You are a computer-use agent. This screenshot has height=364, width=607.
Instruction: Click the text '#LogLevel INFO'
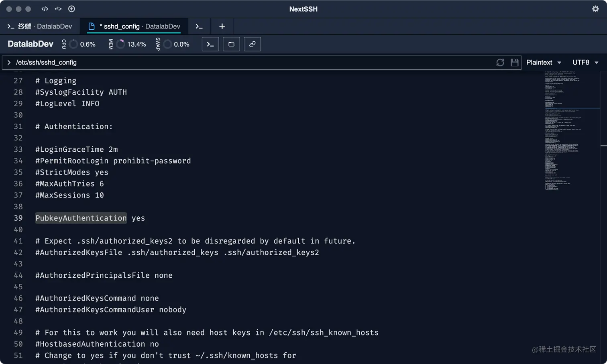[x=67, y=104]
